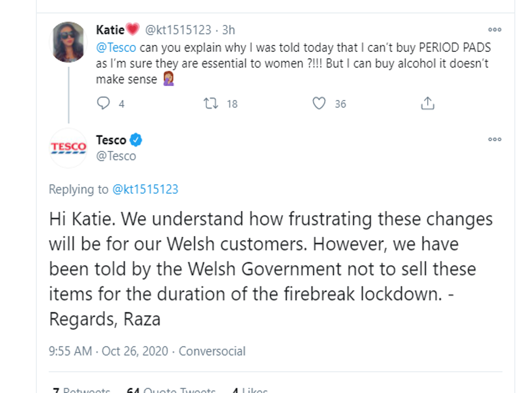The height and width of the screenshot is (393, 532).
Task: Open the Tesco logo avatar
Action: click(x=69, y=147)
